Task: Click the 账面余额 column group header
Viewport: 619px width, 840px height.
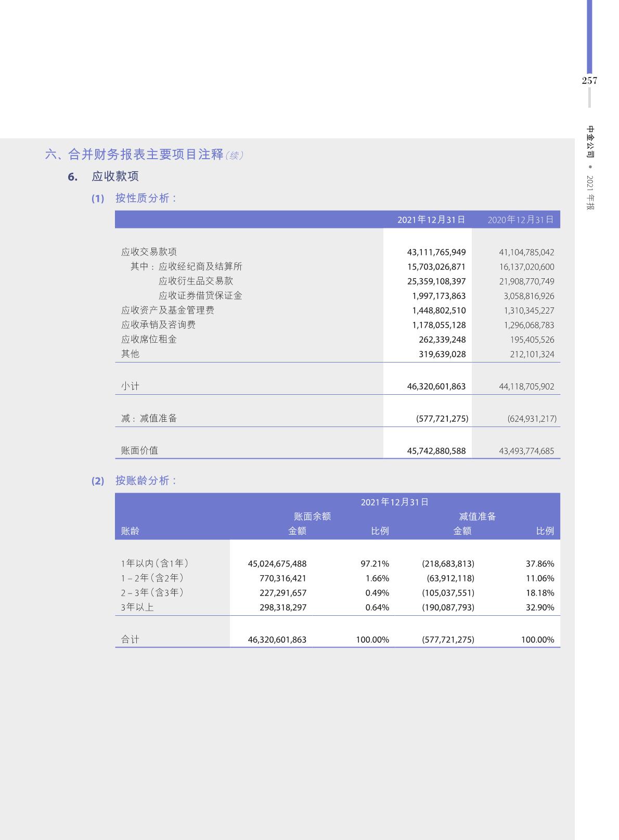Action: coord(312,516)
